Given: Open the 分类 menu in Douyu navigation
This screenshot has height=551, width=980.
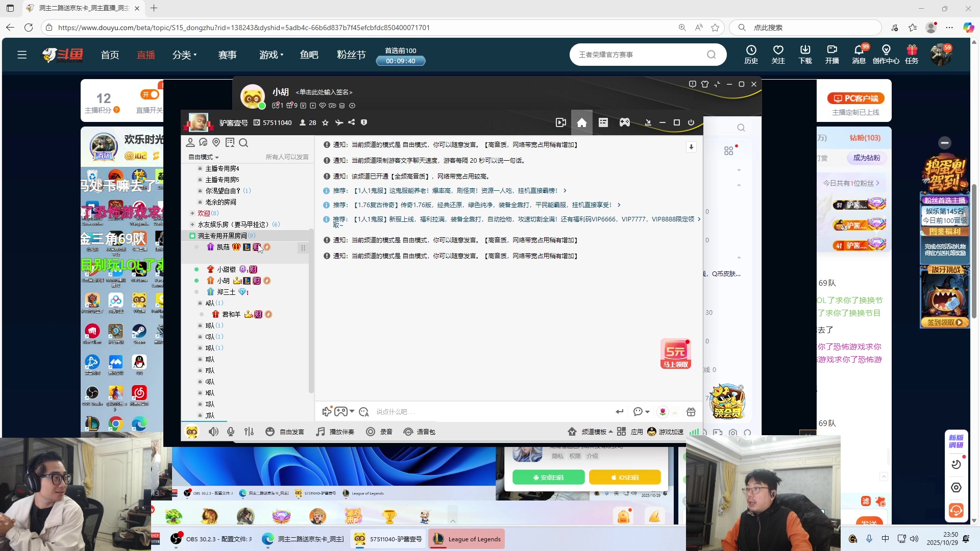Looking at the screenshot, I should (x=184, y=55).
